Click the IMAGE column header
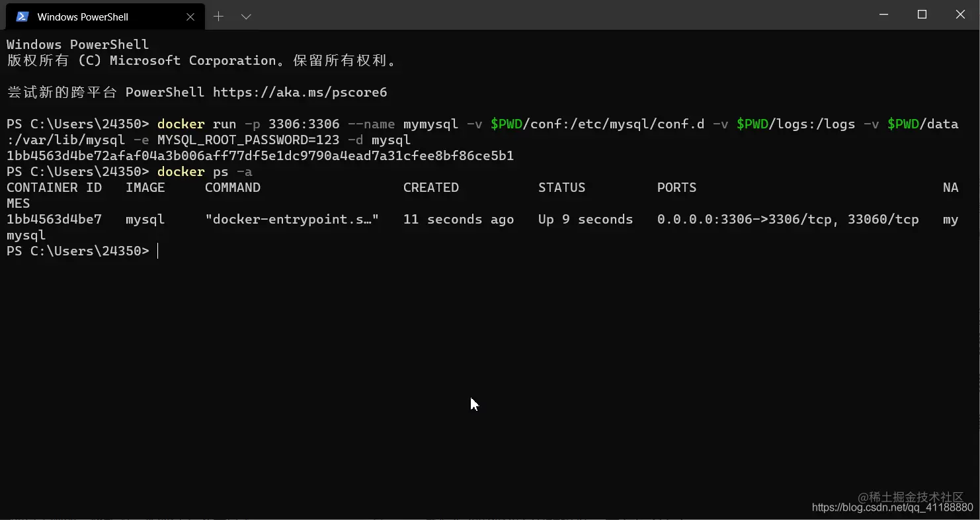 pyautogui.click(x=145, y=188)
